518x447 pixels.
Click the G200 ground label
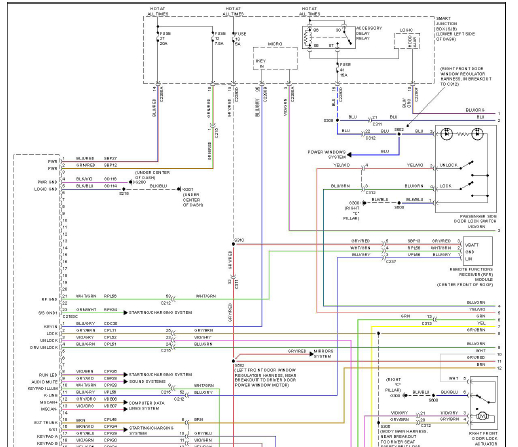pos(140,182)
